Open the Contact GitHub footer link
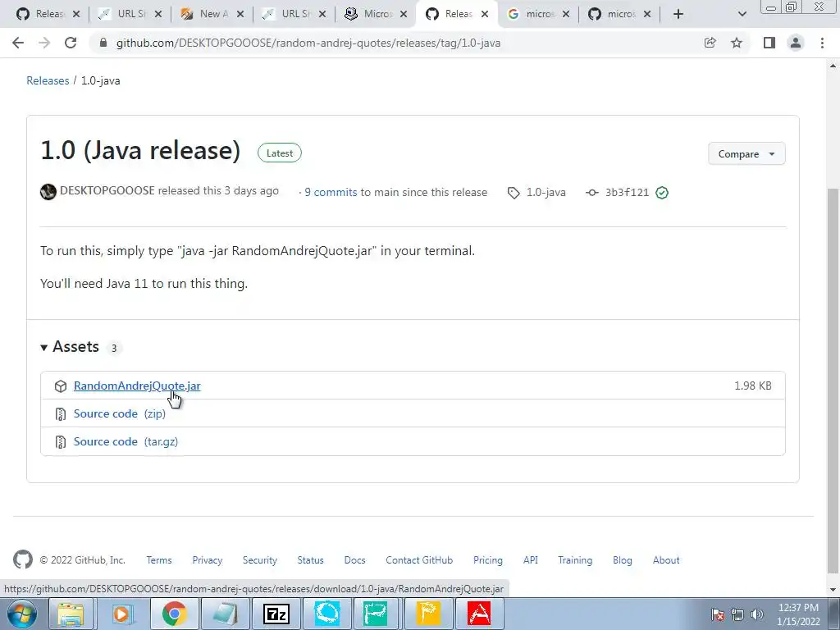Screen dimensions: 840x630 (x=419, y=559)
